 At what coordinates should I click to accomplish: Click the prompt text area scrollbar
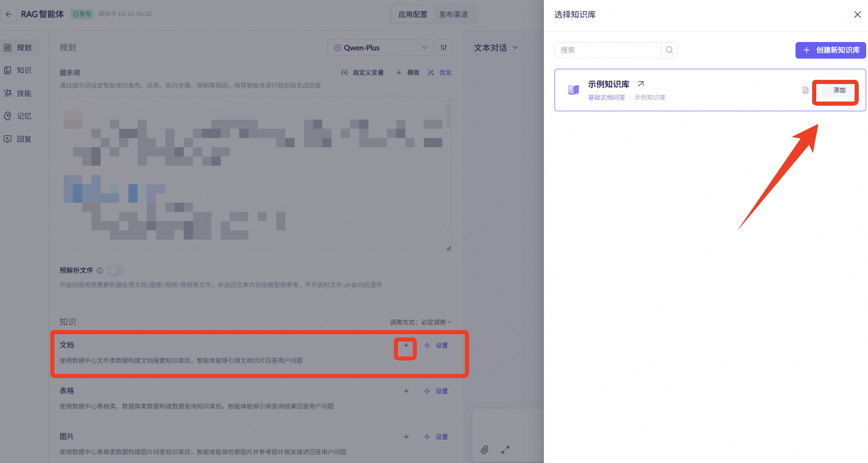(x=448, y=115)
